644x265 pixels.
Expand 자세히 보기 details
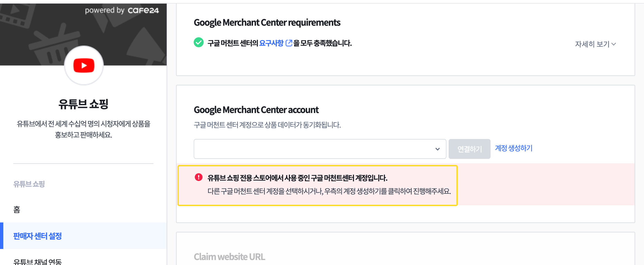pyautogui.click(x=595, y=44)
